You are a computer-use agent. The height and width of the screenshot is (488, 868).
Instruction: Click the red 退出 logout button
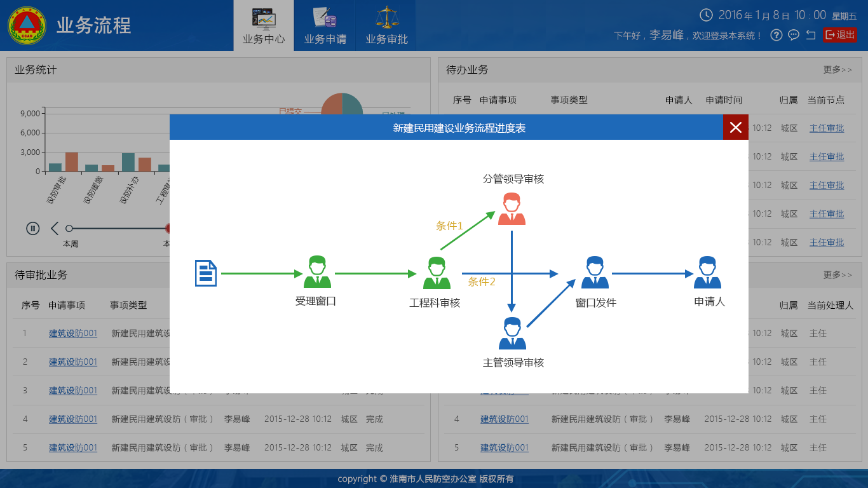(x=840, y=35)
